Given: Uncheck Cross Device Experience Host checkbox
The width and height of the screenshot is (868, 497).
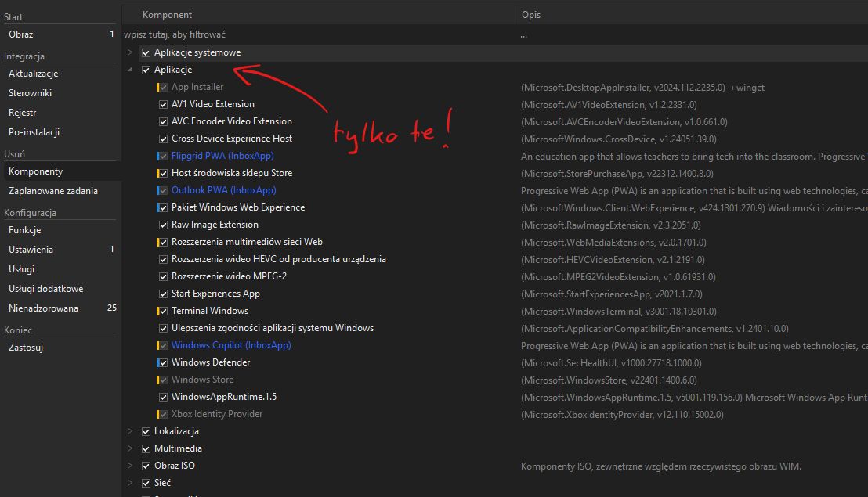Looking at the screenshot, I should tap(163, 139).
